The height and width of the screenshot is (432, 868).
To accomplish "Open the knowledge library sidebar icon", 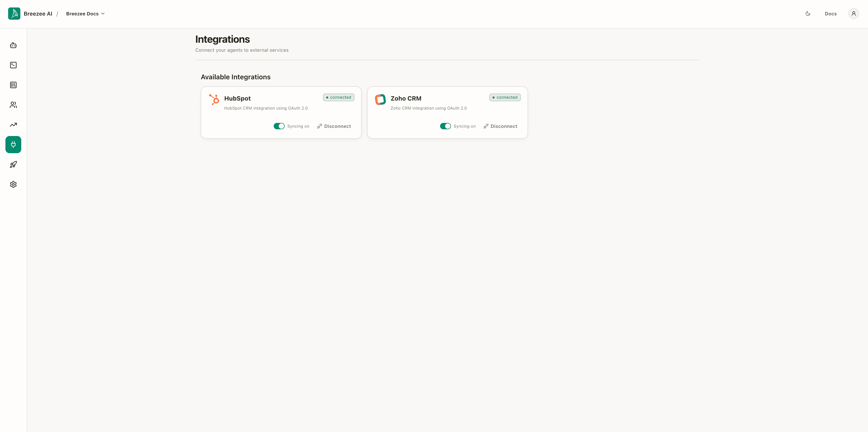I will tap(13, 85).
